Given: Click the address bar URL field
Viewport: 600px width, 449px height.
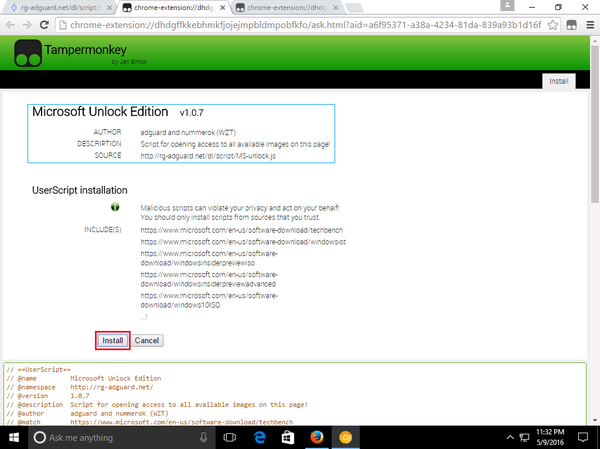Looking at the screenshot, I should 300,25.
